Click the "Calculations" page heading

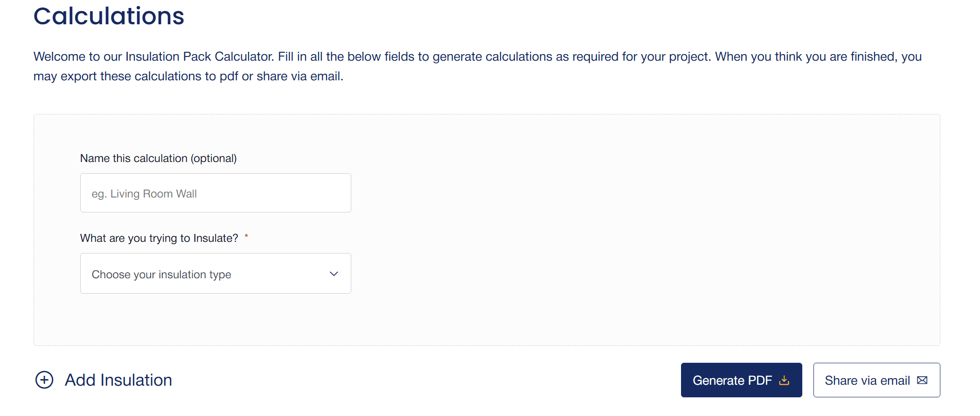click(x=109, y=16)
